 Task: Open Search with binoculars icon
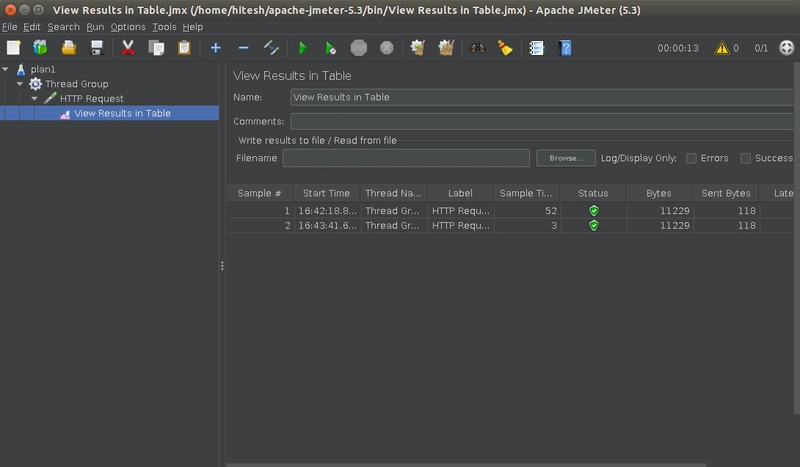478,48
